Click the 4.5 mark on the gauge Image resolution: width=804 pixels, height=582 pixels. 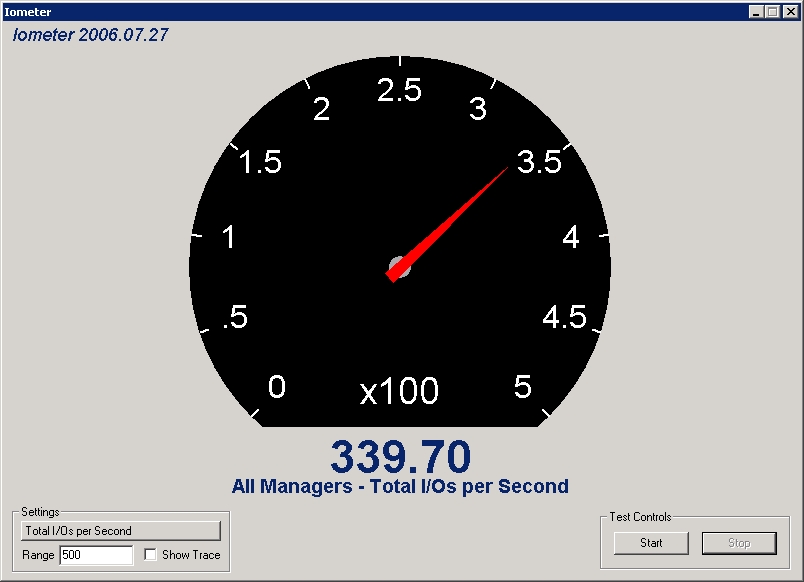click(x=564, y=317)
